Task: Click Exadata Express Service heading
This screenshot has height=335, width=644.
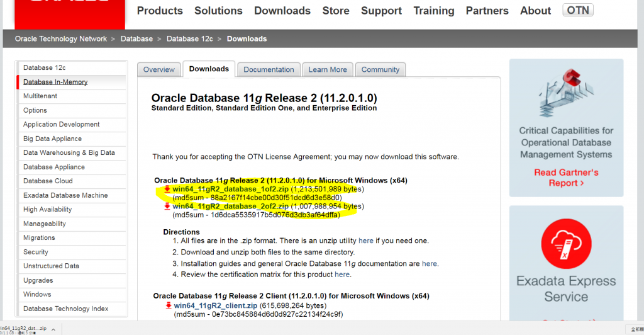Action: 567,288
